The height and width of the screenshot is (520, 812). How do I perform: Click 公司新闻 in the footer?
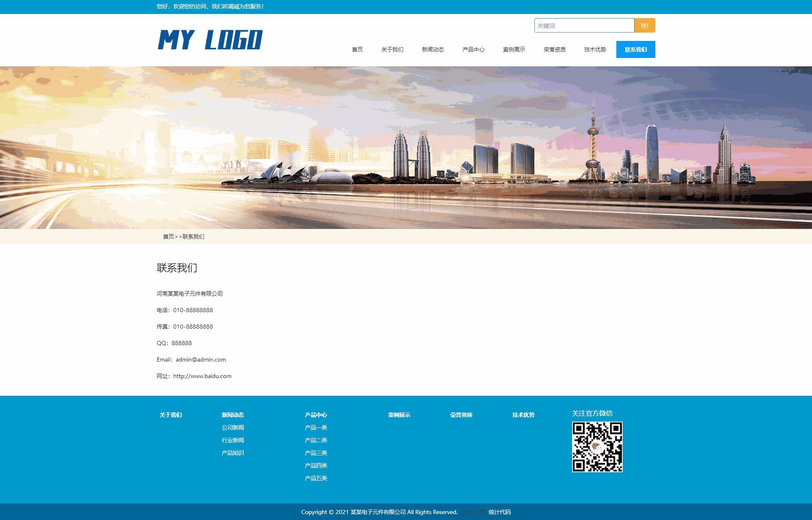(x=233, y=427)
